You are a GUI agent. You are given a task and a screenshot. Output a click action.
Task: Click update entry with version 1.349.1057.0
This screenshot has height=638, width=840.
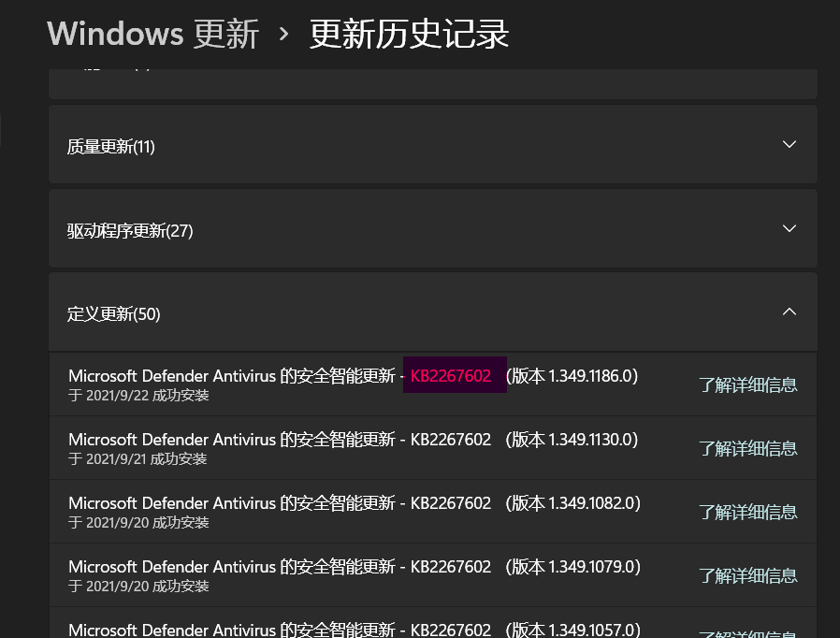pyautogui.click(x=433, y=623)
